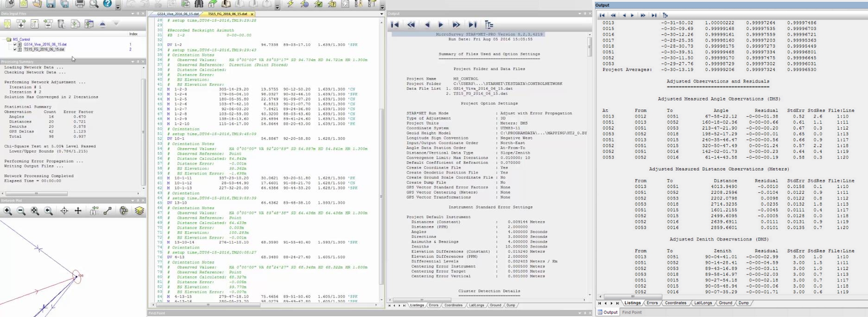Viewport: 868px width, 317px height.
Task: Open Data Input Files panel dropdown arrow
Action: pos(133,13)
